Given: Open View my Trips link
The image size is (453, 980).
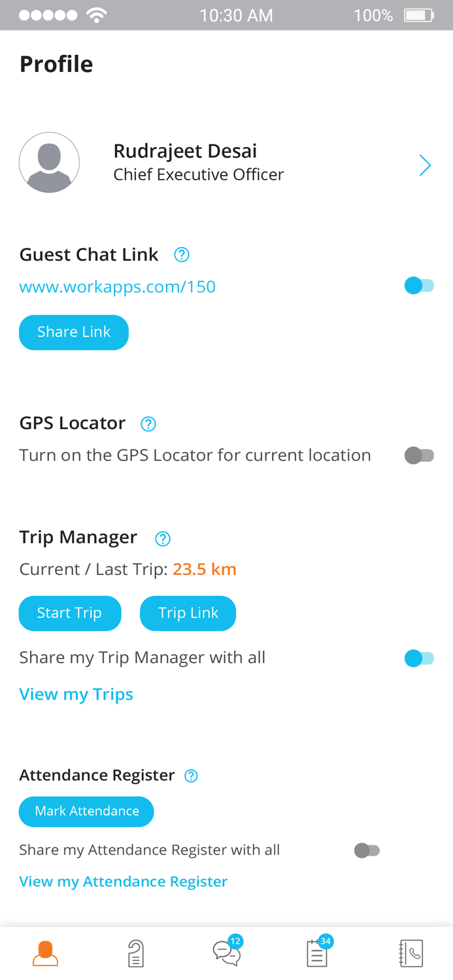Looking at the screenshot, I should 76,694.
